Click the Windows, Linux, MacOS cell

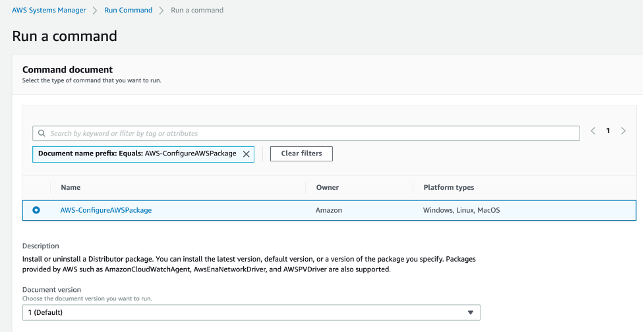click(x=461, y=210)
